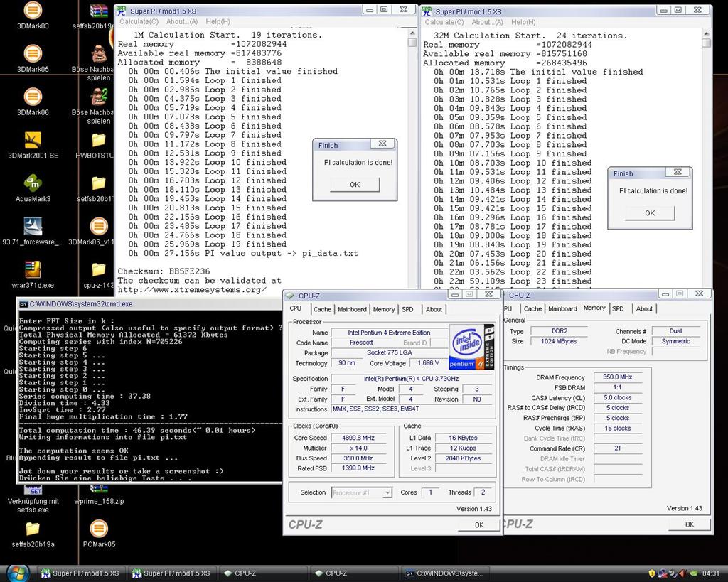The width and height of the screenshot is (728, 582).
Task: Open Help menu in the 32M Super PI window
Action: 523,22
